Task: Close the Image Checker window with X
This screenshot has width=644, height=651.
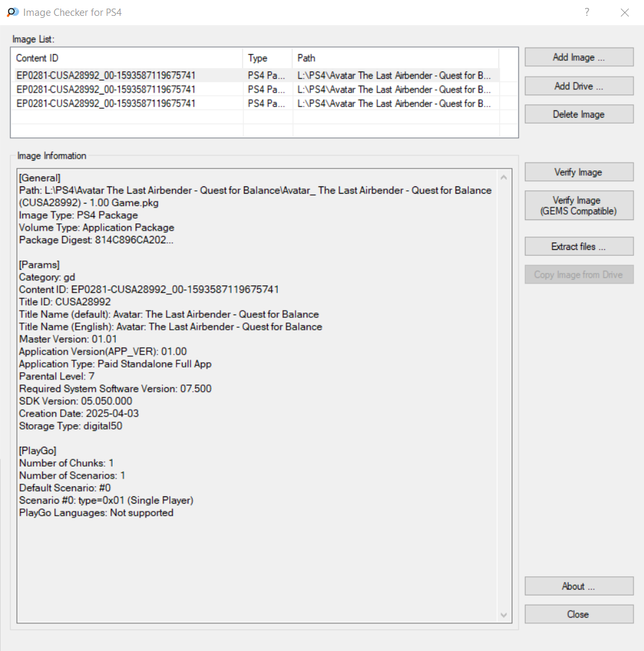Action: (624, 13)
